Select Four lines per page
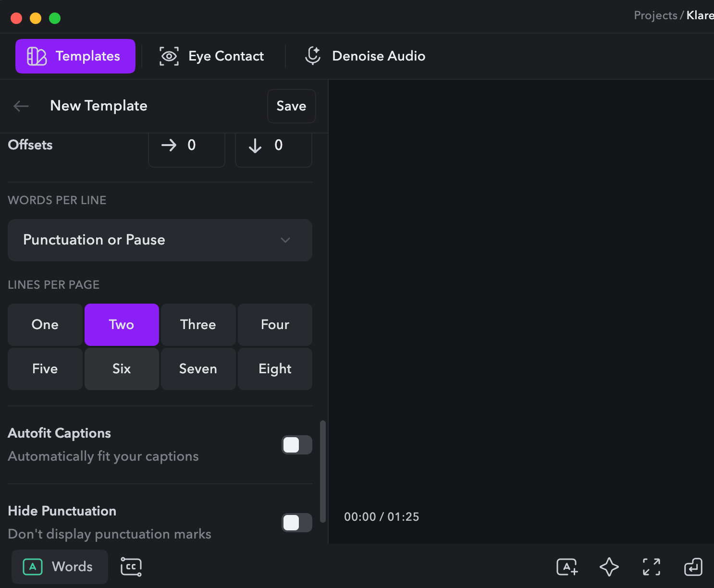The image size is (714, 588). tap(275, 325)
